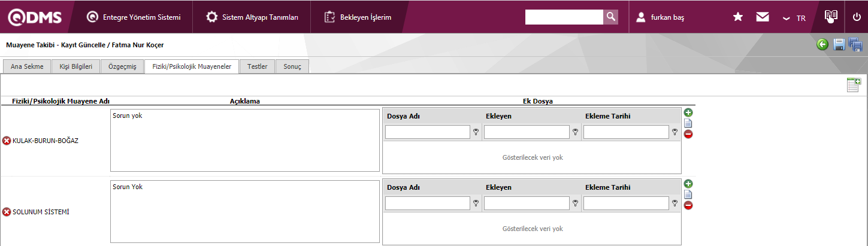
Task: Focus the top search box
Action: (564, 17)
